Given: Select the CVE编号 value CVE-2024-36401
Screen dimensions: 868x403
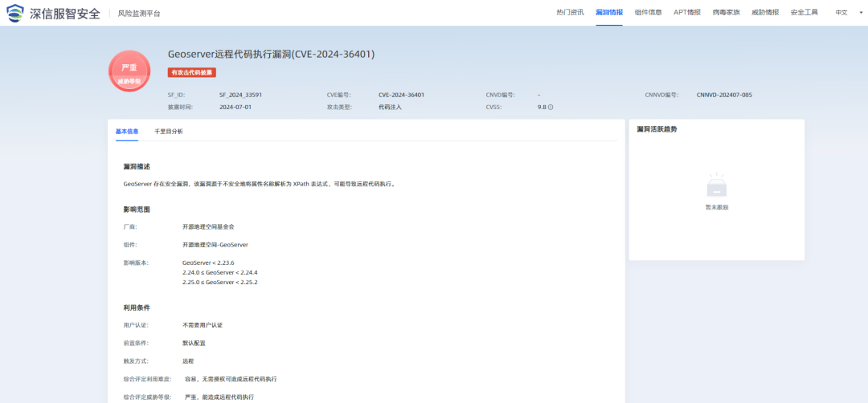Looking at the screenshot, I should [x=401, y=95].
